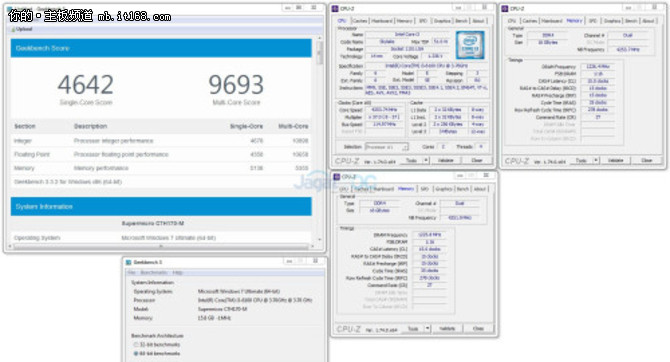Click Validate button in upper-right CPU-Z Memory window
Viewport: 670px width, 362px height.
[x=616, y=160]
